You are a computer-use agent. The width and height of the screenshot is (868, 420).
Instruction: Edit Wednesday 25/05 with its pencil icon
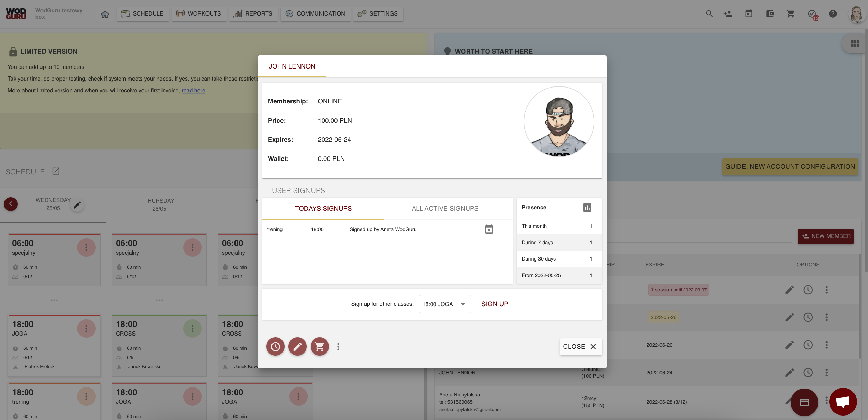pos(77,204)
